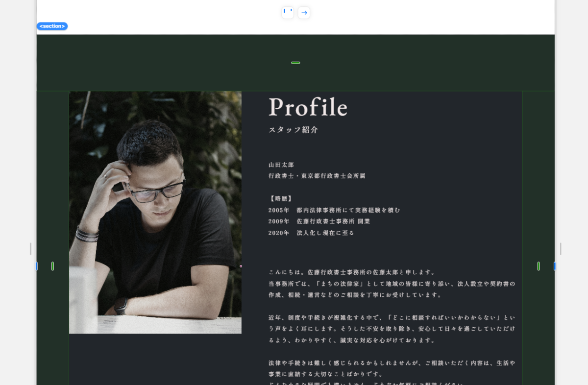Click the pink dot at the photo's edge
The height and width of the screenshot is (385, 588).
(241, 266)
